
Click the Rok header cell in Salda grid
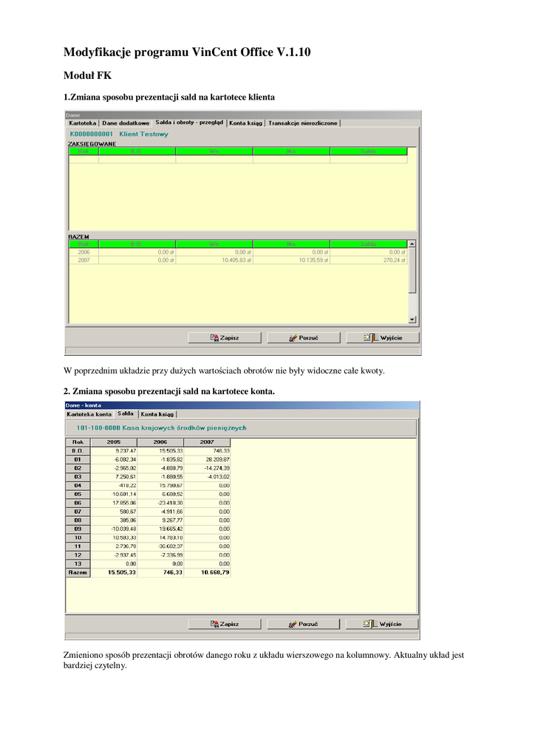78,442
